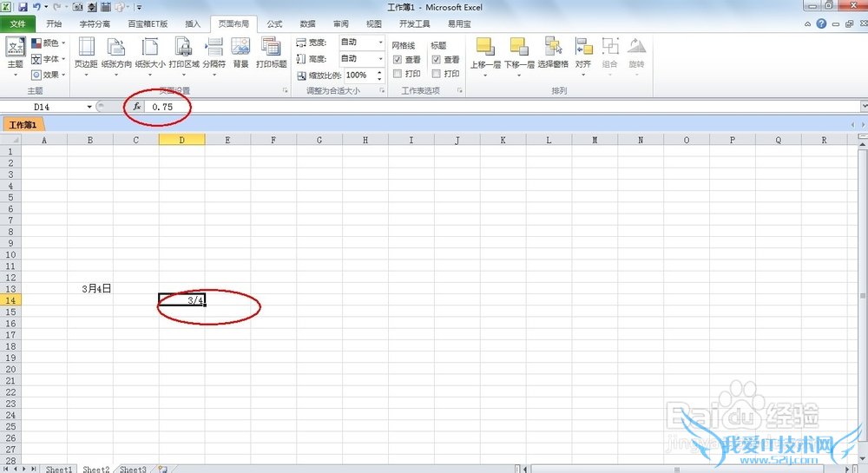Toggle 标题 打印 headings print checkbox
Viewport: 868px width, 473px height.
click(437, 74)
